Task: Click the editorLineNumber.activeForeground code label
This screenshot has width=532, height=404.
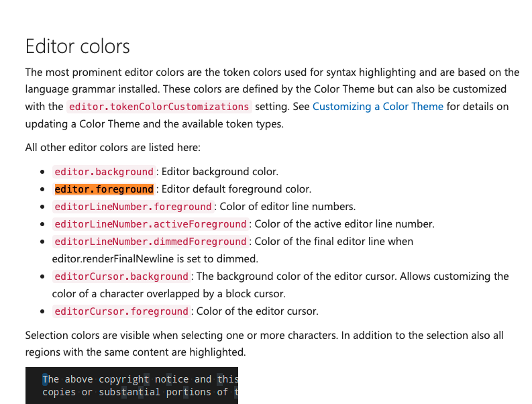Action: point(150,224)
